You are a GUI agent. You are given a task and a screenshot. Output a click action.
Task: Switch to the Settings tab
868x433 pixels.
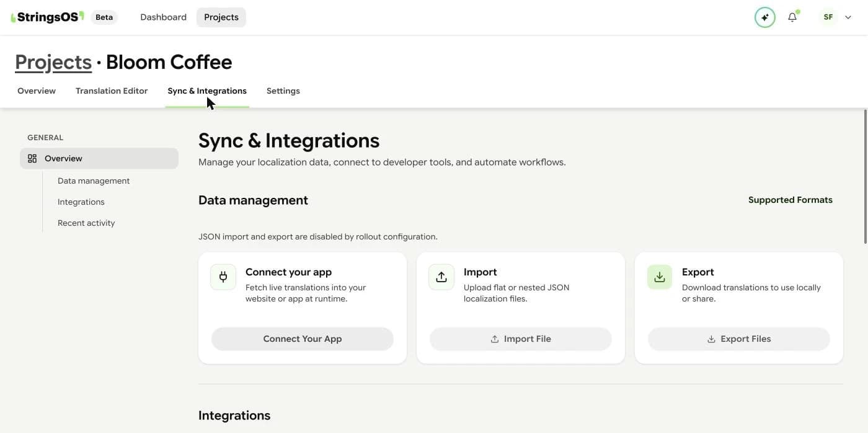click(x=283, y=91)
